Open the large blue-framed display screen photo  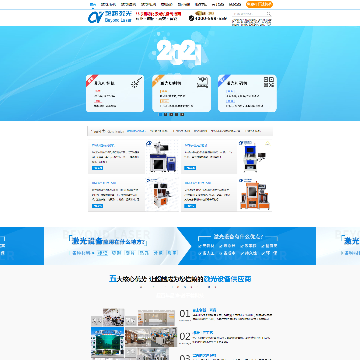[x=107, y=342]
